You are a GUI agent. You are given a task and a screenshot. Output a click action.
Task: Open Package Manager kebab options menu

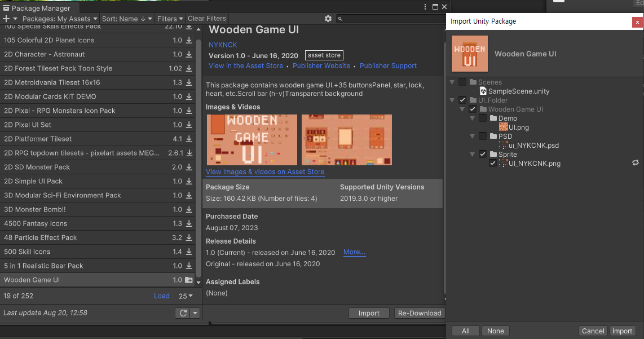tap(425, 7)
